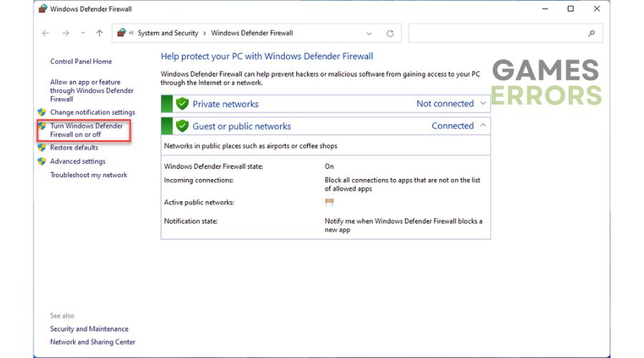Click the Forward navigation arrow

coord(66,33)
